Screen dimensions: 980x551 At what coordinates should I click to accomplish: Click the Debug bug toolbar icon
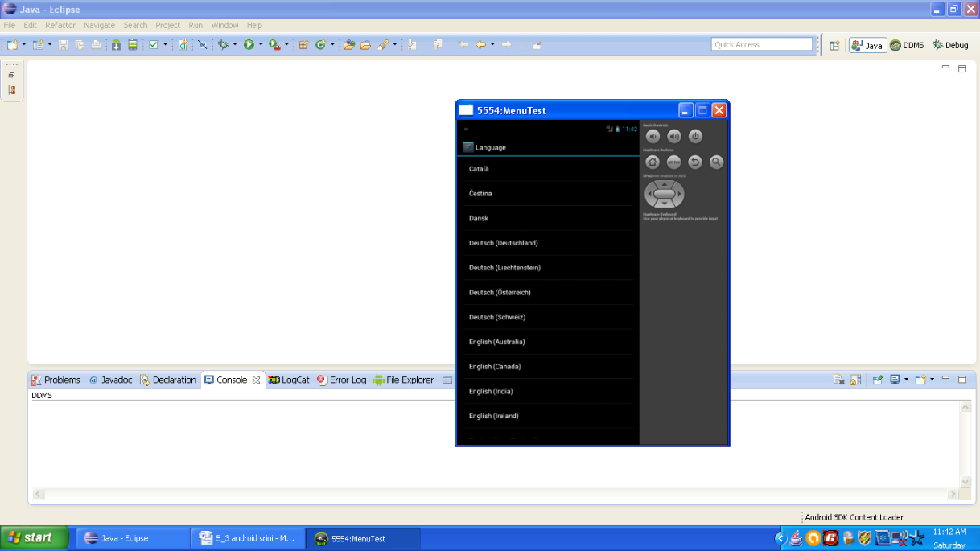[x=223, y=45]
